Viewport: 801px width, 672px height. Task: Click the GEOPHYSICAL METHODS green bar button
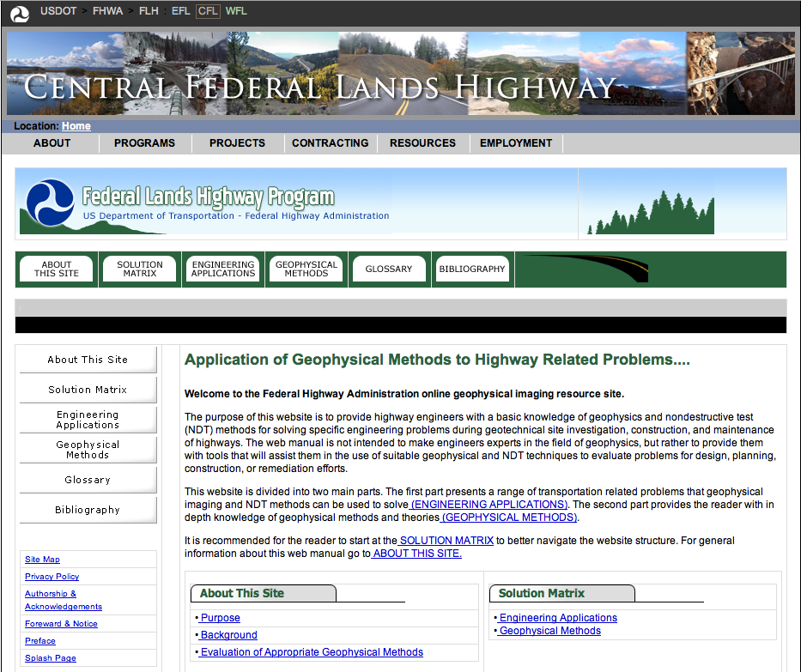(x=306, y=269)
